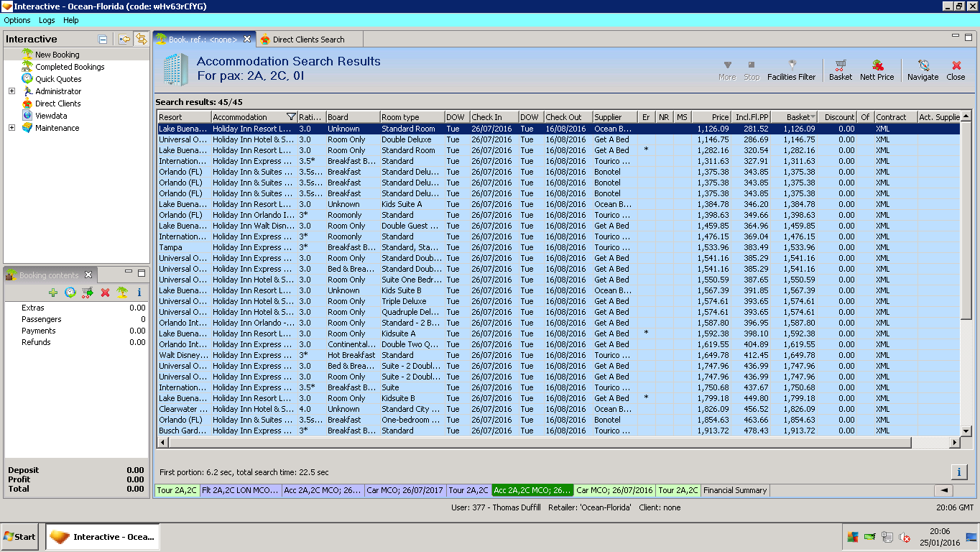Viewport: 980px width, 552px height.
Task: Open New Booking in the tree
Action: [57, 55]
